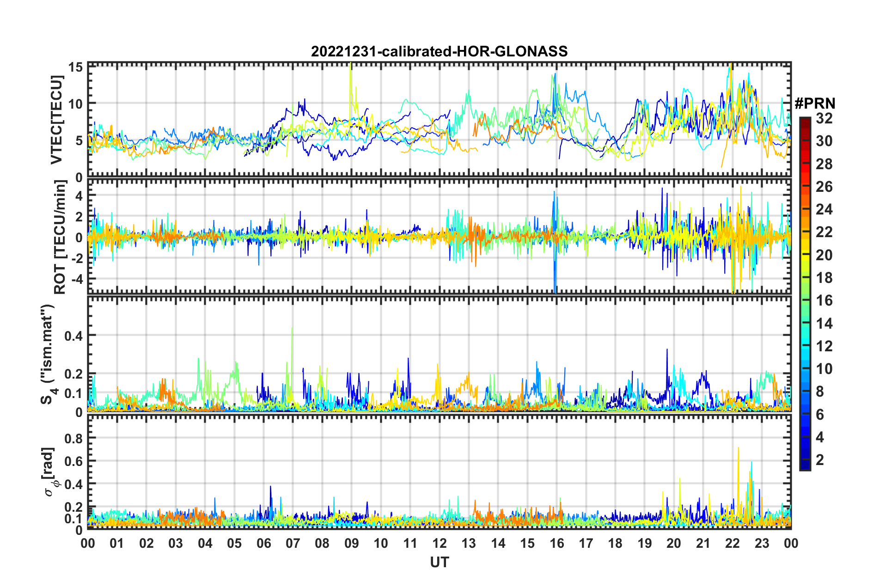Click x-axis tick label 12
The height and width of the screenshot is (588, 879).
click(439, 544)
